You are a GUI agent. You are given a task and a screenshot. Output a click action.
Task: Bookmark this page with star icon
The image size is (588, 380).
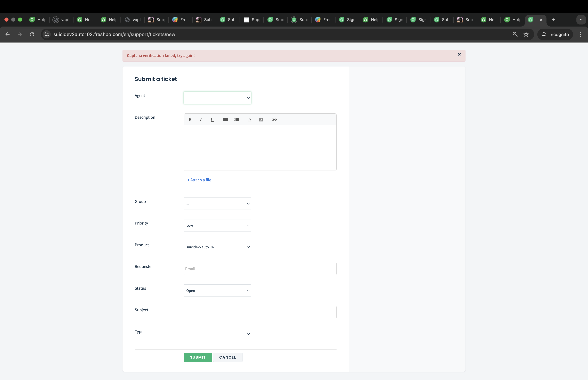click(x=526, y=34)
